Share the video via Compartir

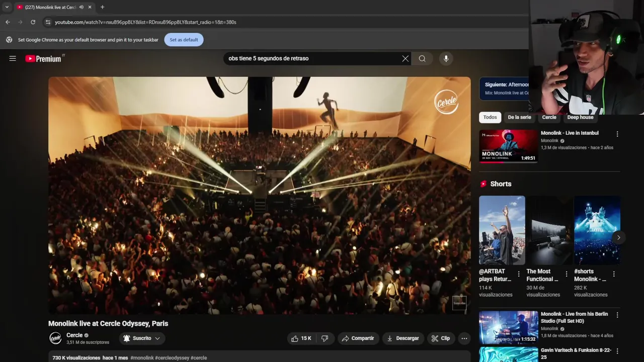[x=358, y=338]
